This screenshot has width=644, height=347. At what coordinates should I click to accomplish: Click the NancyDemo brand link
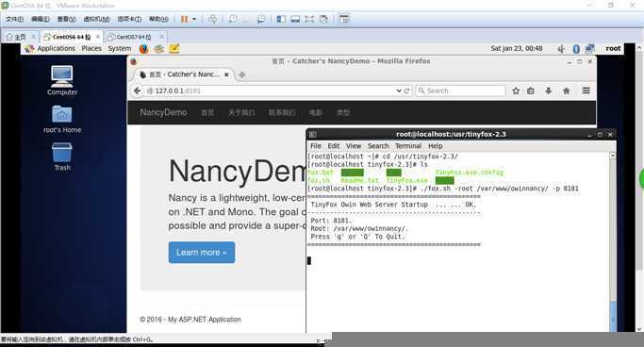pyautogui.click(x=163, y=112)
